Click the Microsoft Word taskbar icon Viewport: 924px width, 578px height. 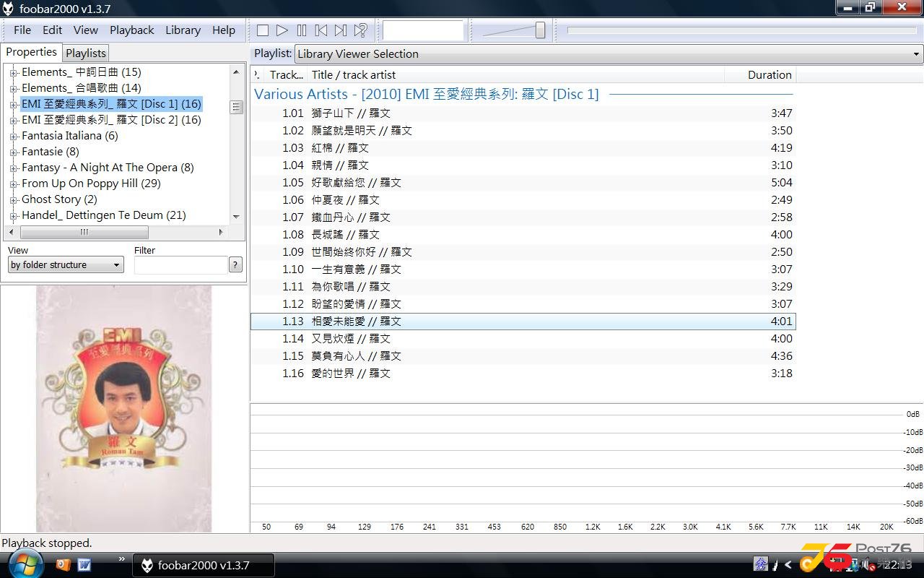pyautogui.click(x=84, y=564)
